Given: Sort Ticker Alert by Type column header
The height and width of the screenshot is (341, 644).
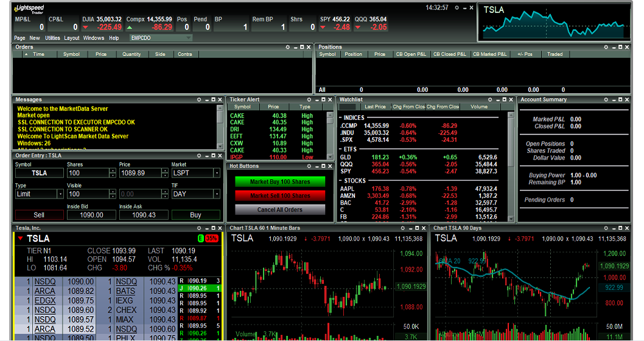Looking at the screenshot, I should click(x=305, y=107).
